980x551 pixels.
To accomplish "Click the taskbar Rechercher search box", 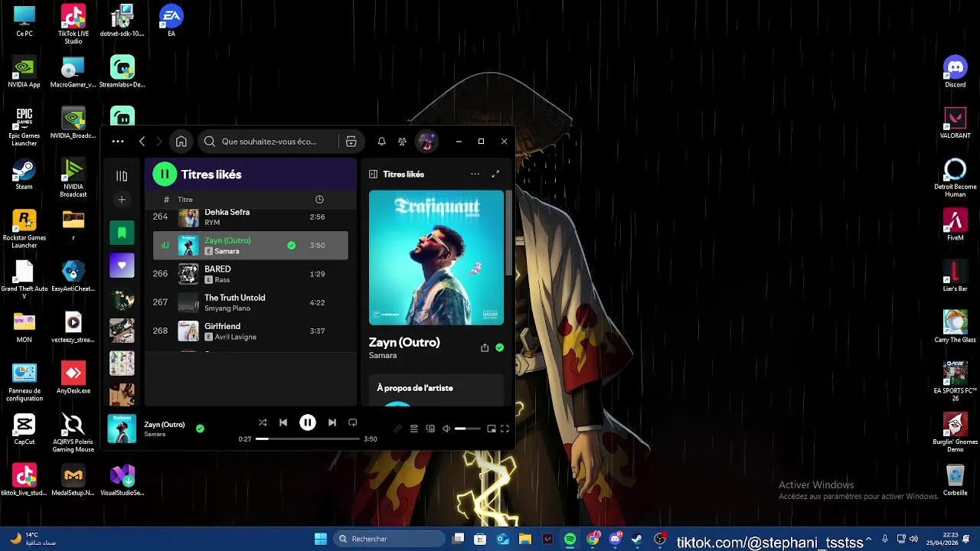I will [x=389, y=539].
